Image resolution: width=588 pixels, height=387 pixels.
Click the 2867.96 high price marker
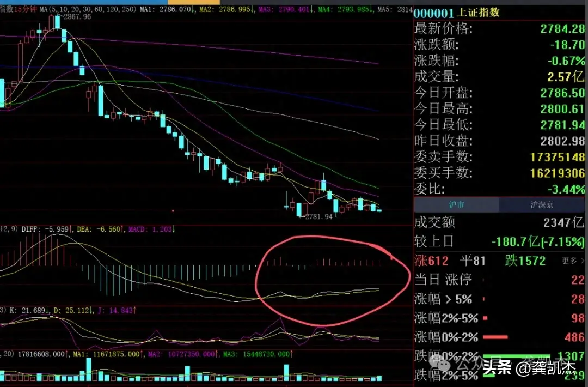pos(77,17)
